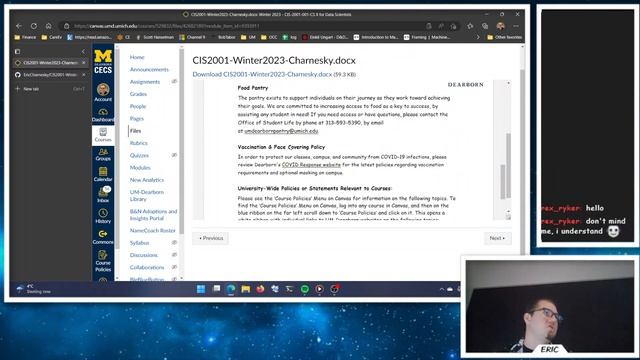Open Channel 9 bookmark
The width and height of the screenshot is (640, 360).
[193, 37]
